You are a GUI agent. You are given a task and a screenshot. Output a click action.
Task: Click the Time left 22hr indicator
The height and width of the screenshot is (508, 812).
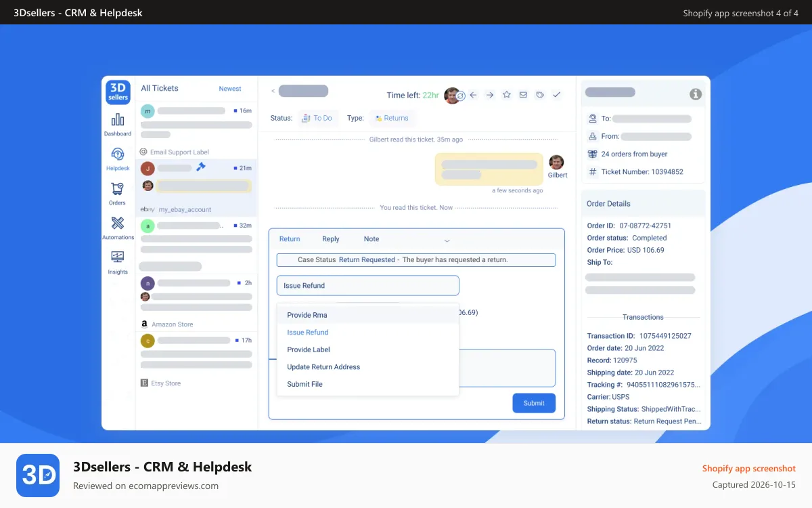(413, 96)
